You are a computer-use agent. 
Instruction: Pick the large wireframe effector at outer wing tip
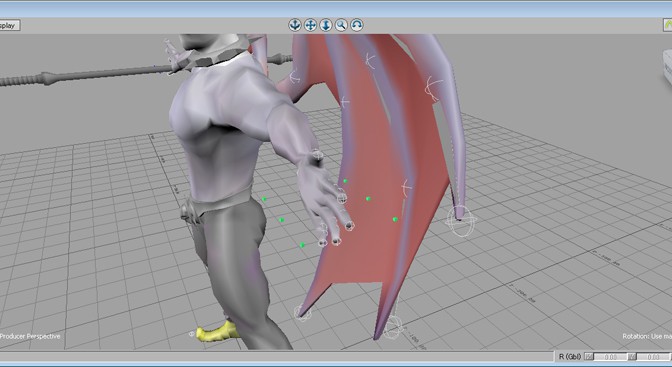(461, 220)
